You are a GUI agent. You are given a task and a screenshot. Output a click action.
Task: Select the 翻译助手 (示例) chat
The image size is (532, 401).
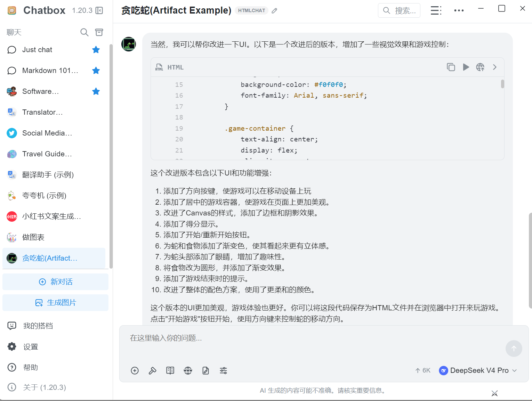[x=54, y=175]
